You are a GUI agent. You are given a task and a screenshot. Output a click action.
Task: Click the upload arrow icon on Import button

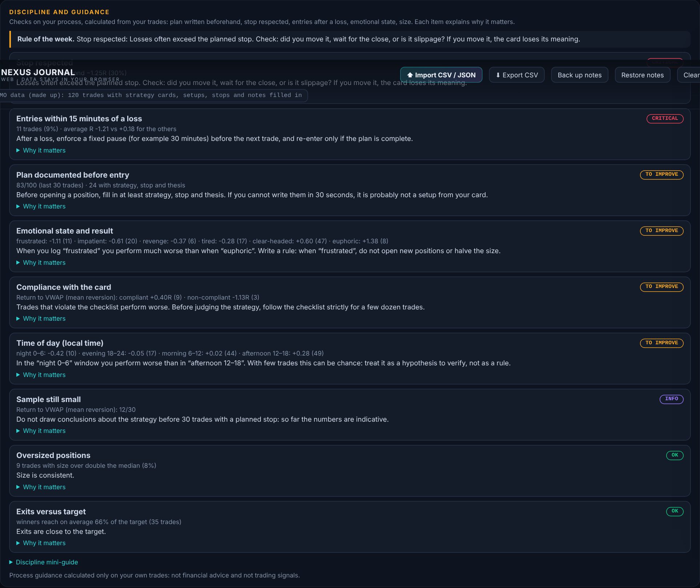410,75
